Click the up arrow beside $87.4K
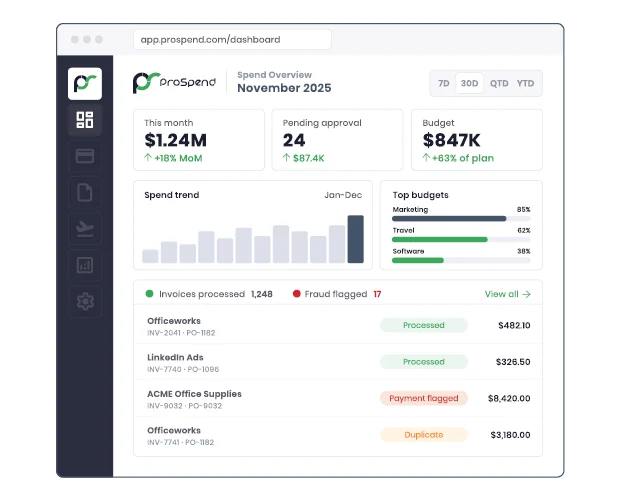Viewport: 620px width, 500px height. click(286, 158)
